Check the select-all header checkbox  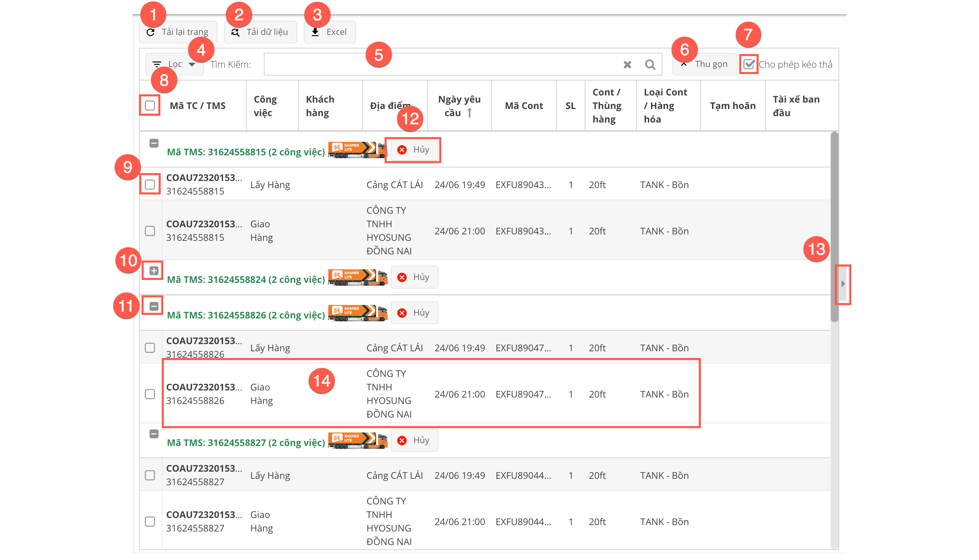(150, 105)
